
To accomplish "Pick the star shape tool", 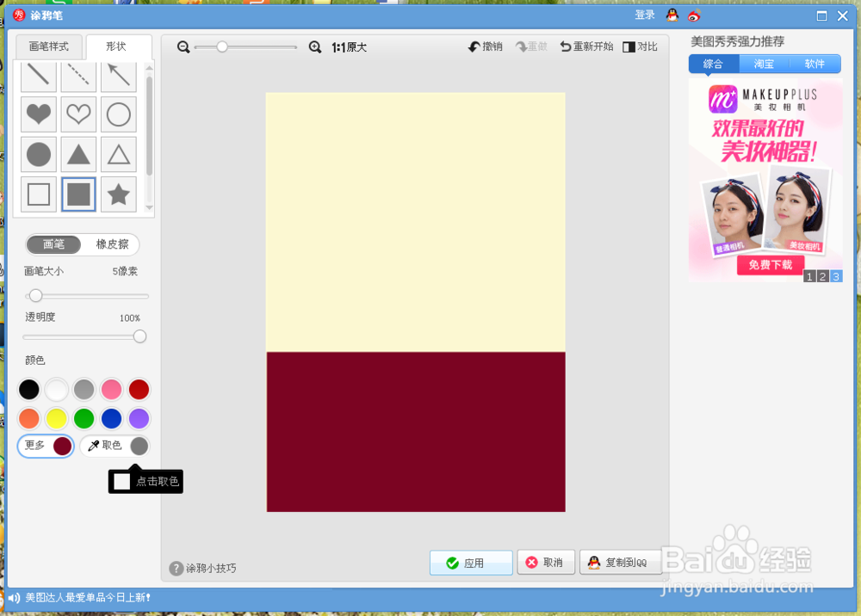I will click(x=118, y=194).
